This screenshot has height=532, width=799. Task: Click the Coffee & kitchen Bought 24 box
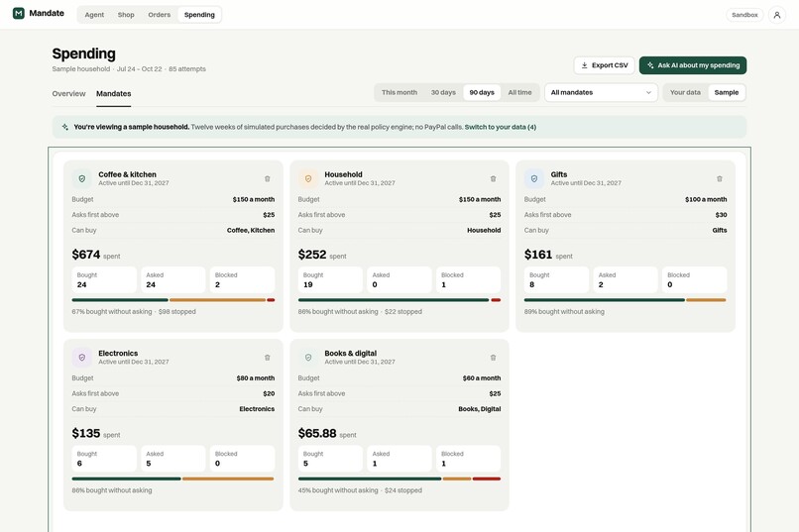(x=104, y=280)
